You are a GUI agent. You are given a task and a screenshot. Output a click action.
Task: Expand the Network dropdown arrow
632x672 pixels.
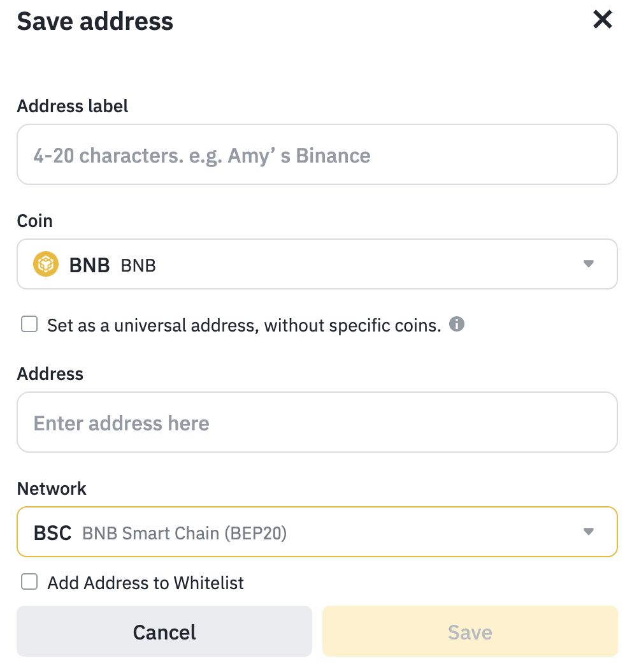pyautogui.click(x=588, y=532)
